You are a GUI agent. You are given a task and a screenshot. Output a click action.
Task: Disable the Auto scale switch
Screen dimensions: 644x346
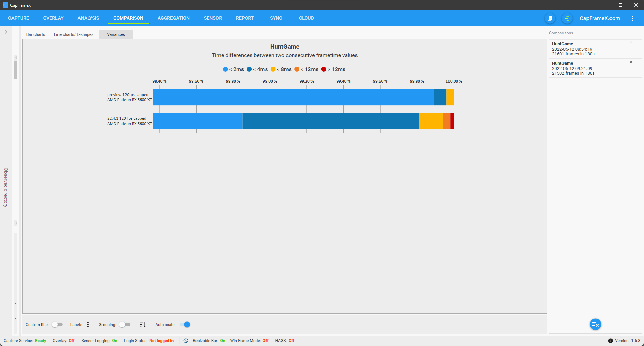pyautogui.click(x=185, y=325)
